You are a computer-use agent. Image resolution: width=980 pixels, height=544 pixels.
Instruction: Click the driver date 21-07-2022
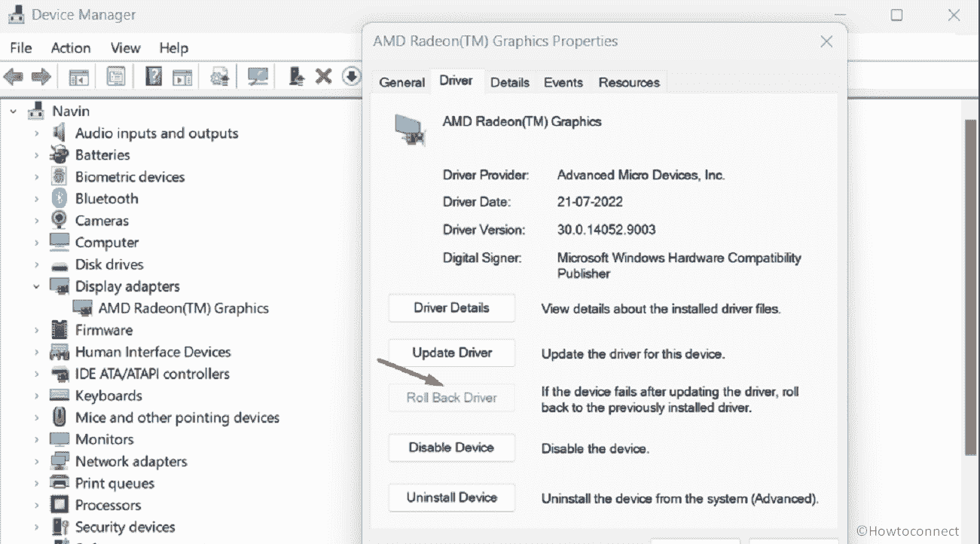590,202
